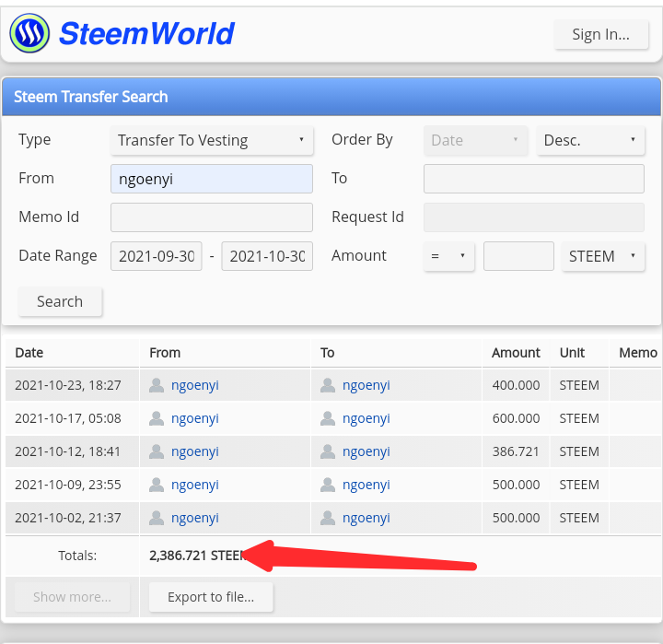The width and height of the screenshot is (663, 644).
Task: Edit the end date 2021-10-30
Action: pyautogui.click(x=267, y=256)
